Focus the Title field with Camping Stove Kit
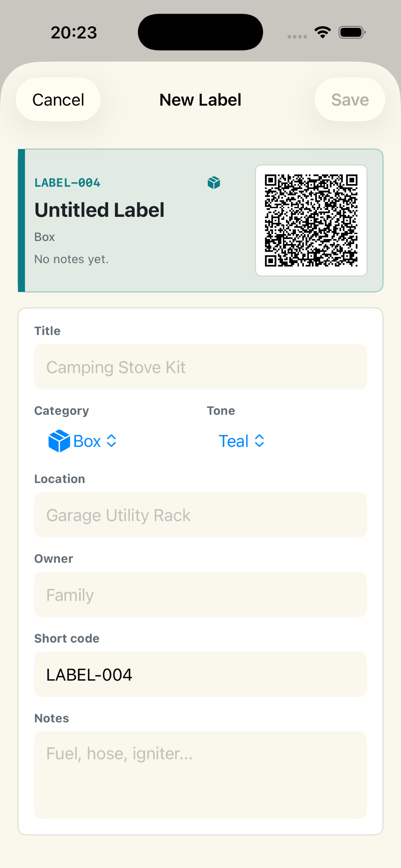The width and height of the screenshot is (401, 868). (x=200, y=367)
